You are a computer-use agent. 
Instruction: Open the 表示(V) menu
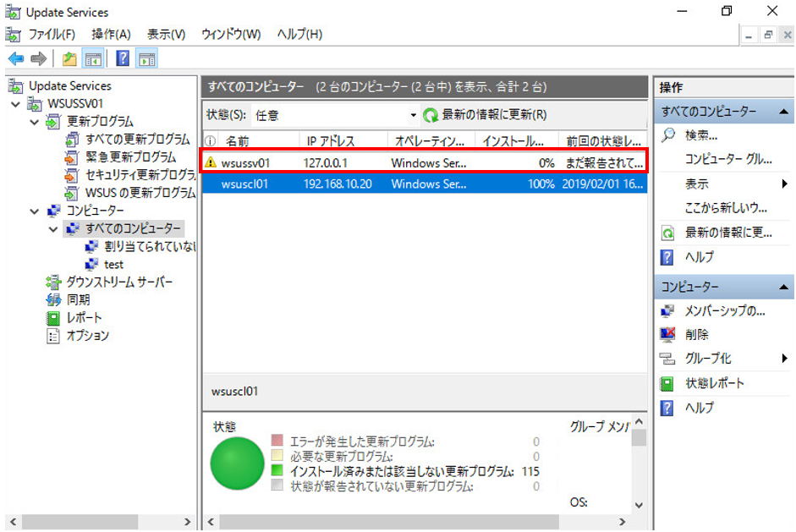166,34
